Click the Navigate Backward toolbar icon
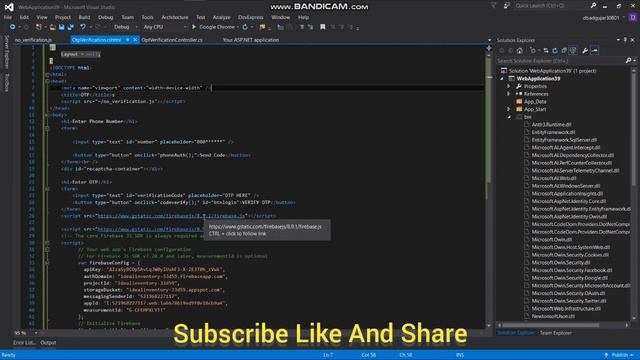This screenshot has width=640, height=360. tap(12, 27)
